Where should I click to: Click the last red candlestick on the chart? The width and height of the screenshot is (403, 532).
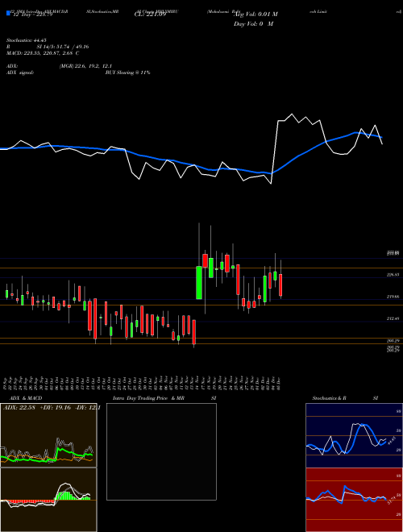point(280,285)
